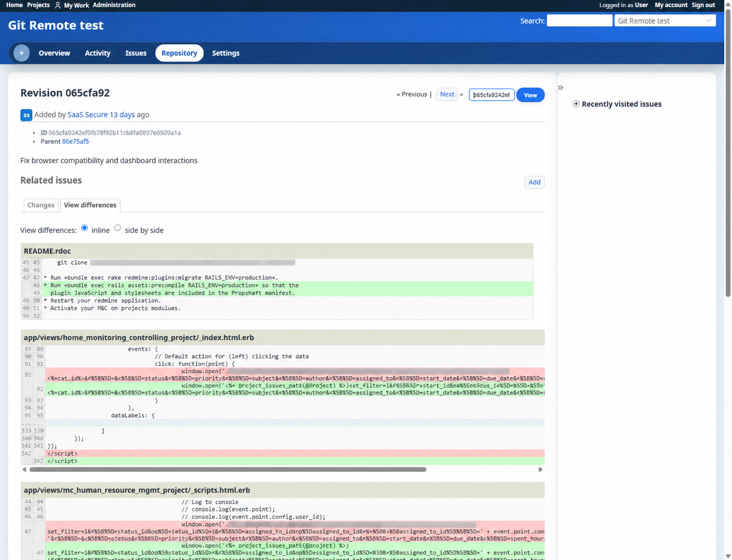Switch to the View differences tab
Viewport: 732px width, 560px height.
[90, 205]
